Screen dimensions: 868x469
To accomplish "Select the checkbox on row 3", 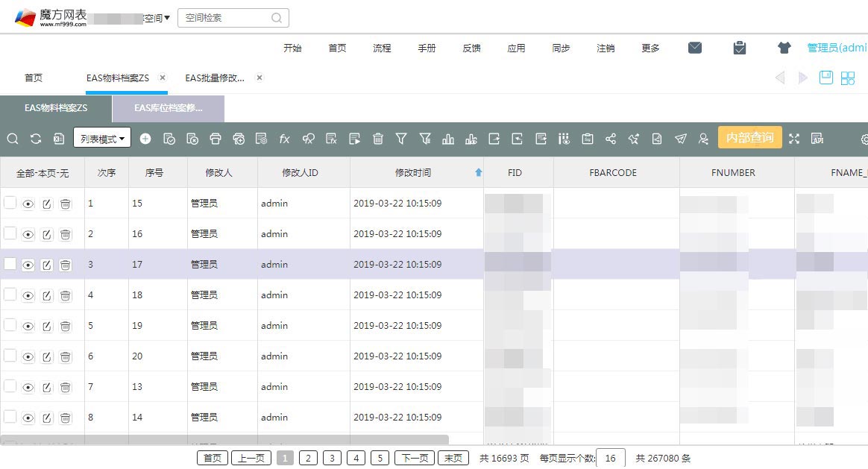I will 11,264.
